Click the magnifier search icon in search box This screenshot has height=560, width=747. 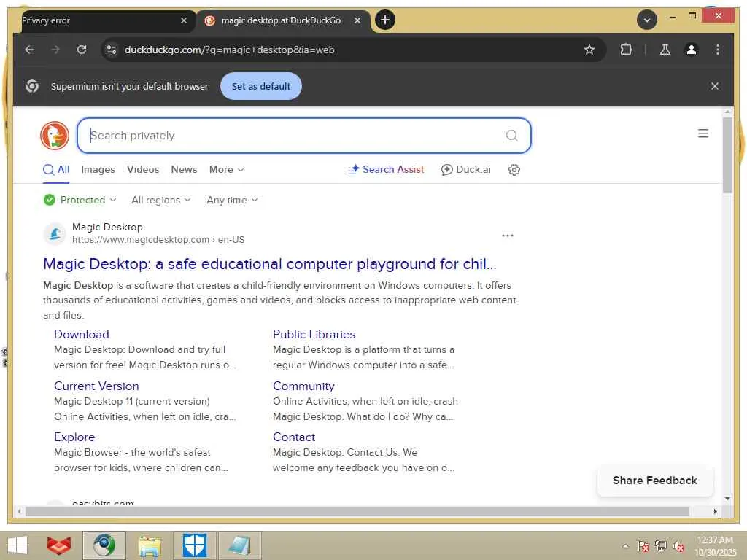point(511,136)
